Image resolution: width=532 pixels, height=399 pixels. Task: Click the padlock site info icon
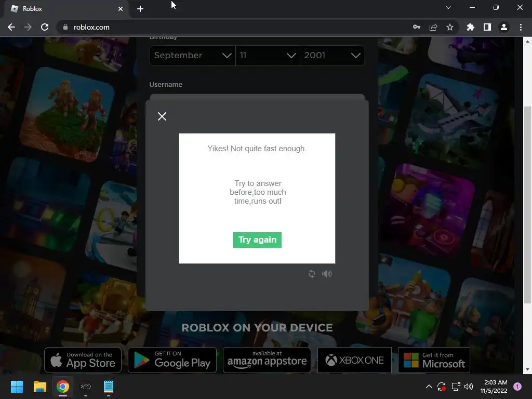pyautogui.click(x=65, y=27)
